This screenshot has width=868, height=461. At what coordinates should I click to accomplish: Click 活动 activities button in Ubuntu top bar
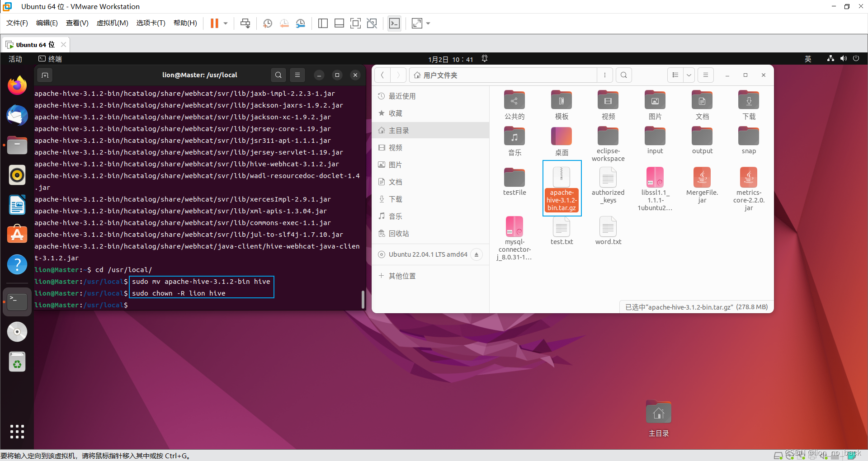coord(15,59)
